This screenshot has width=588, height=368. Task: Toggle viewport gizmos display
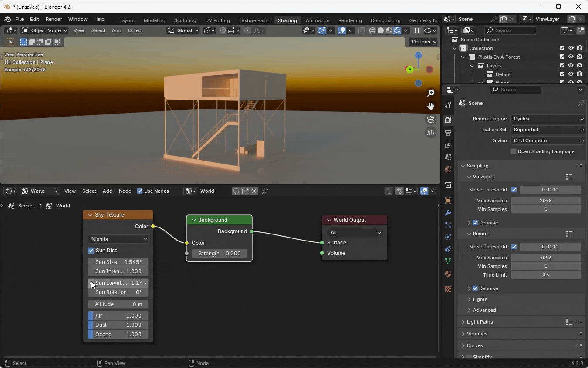[322, 30]
